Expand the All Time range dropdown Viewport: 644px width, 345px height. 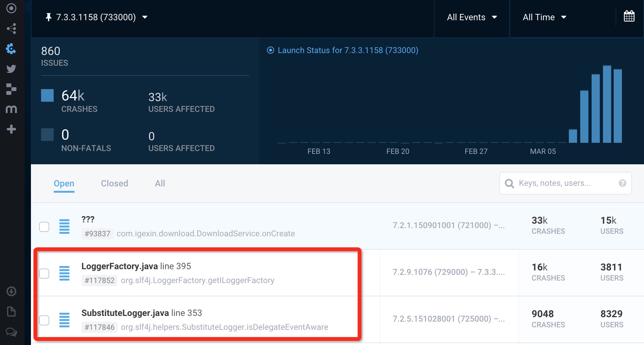[x=544, y=17]
